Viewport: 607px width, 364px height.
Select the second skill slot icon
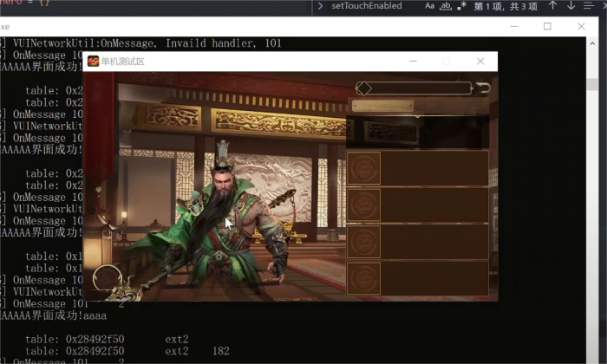pyautogui.click(x=364, y=205)
